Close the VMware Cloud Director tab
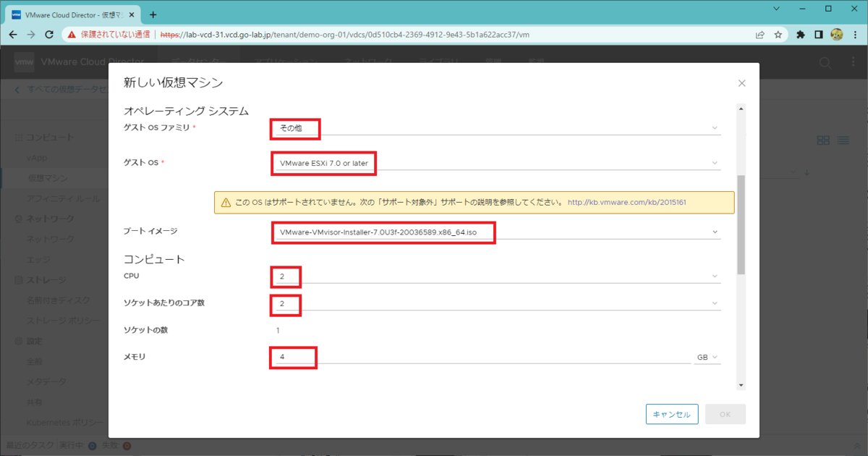Image resolution: width=868 pixels, height=456 pixels. click(x=133, y=14)
